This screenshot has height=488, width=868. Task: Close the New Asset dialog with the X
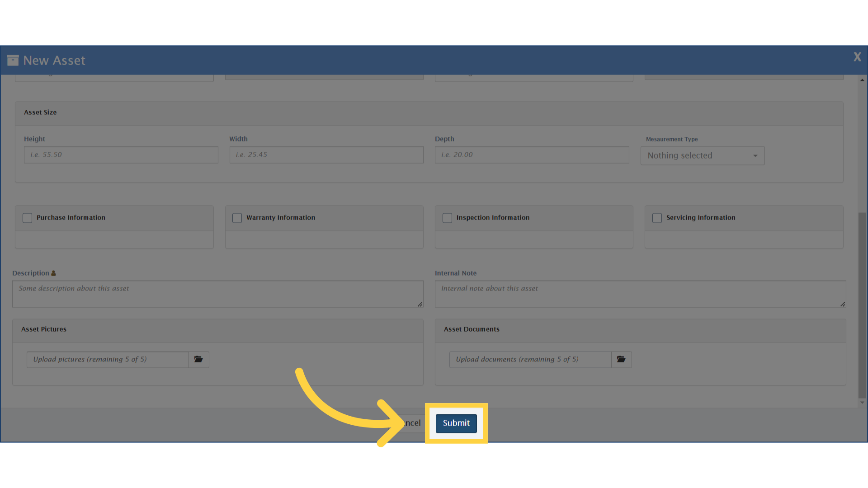pos(857,57)
